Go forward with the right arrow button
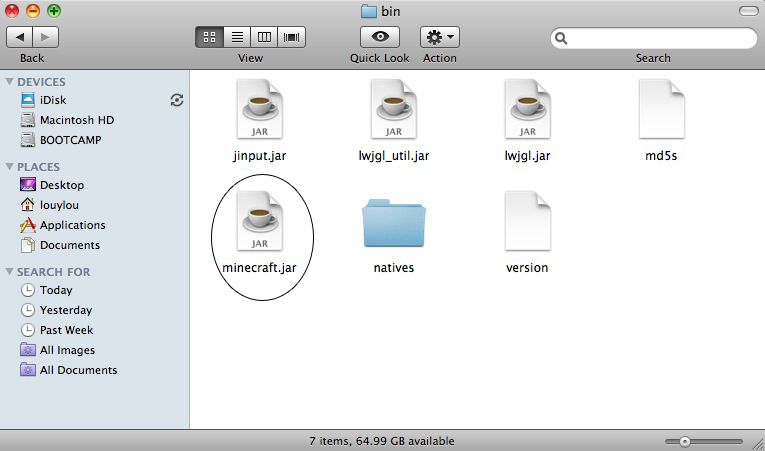 [x=45, y=37]
